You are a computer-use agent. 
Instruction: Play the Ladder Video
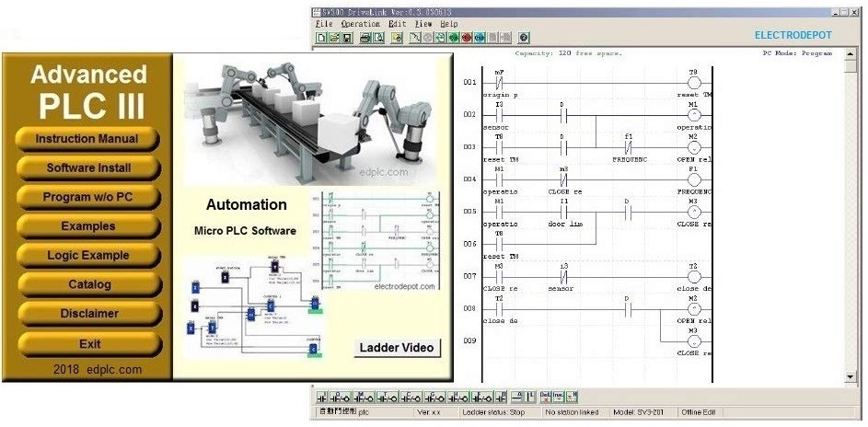397,347
